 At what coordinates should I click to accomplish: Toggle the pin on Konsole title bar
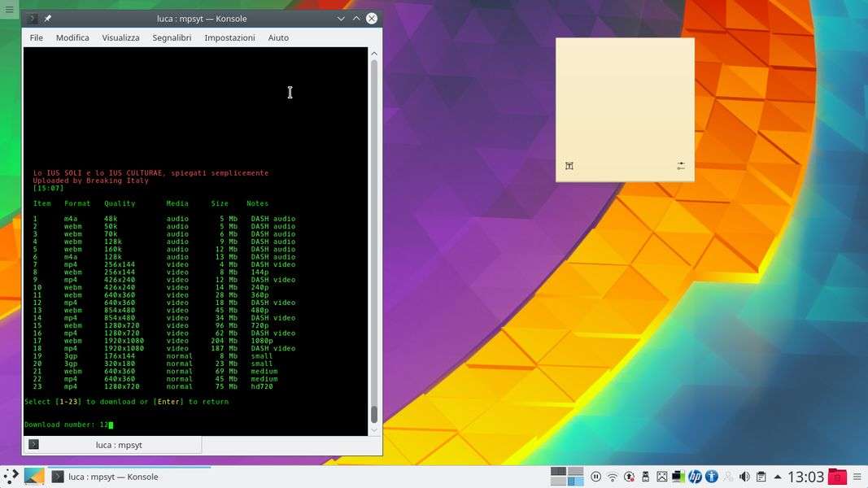point(48,19)
